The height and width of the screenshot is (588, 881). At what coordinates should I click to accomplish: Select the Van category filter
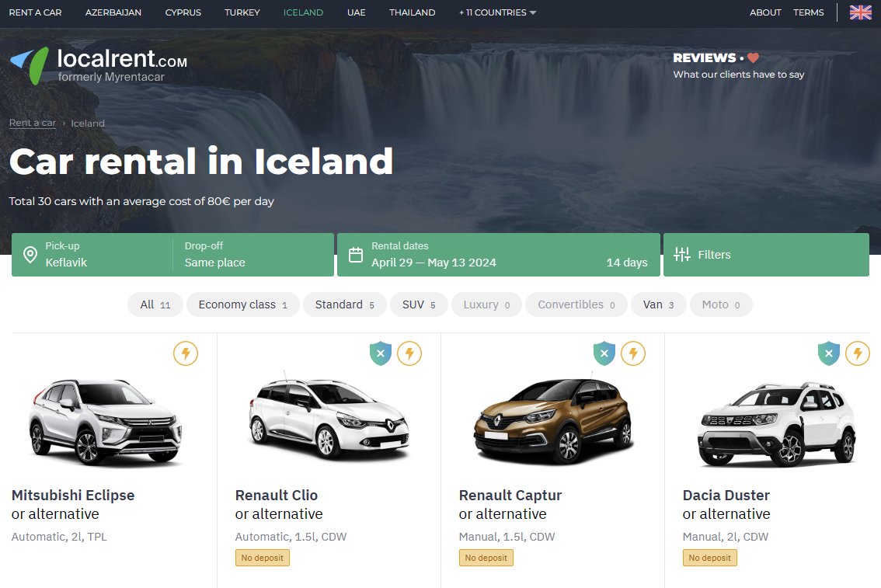coord(658,304)
